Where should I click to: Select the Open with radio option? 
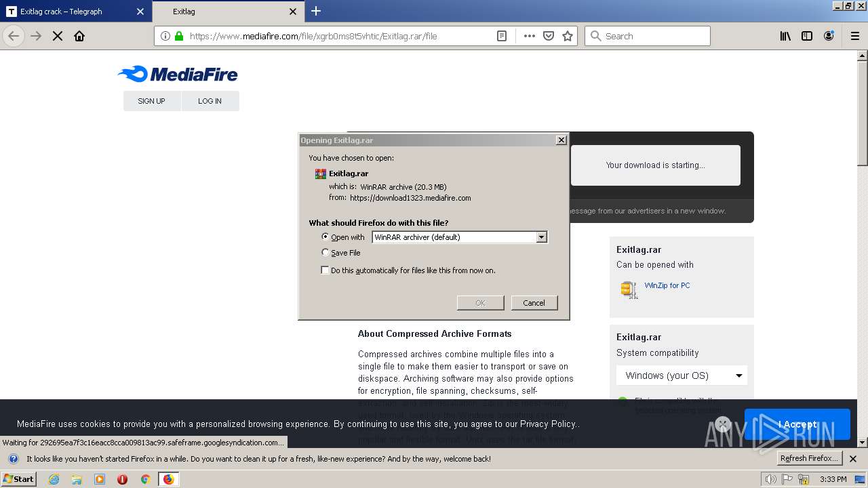(325, 237)
